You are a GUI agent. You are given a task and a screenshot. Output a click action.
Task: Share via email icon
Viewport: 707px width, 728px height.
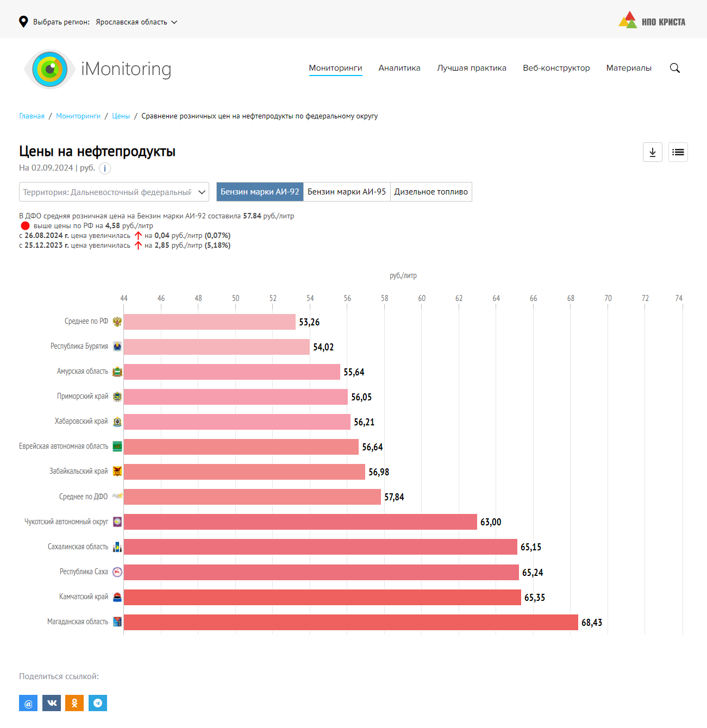28,703
